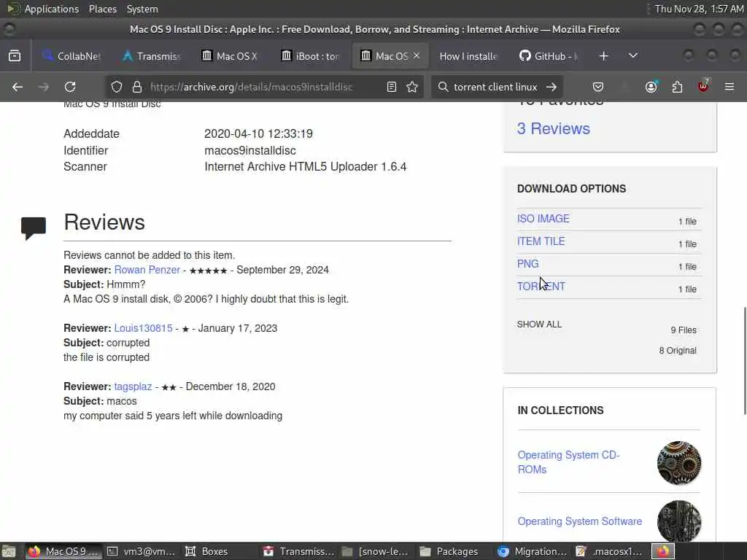
Task: Reload the current archive.org page
Action: click(70, 87)
